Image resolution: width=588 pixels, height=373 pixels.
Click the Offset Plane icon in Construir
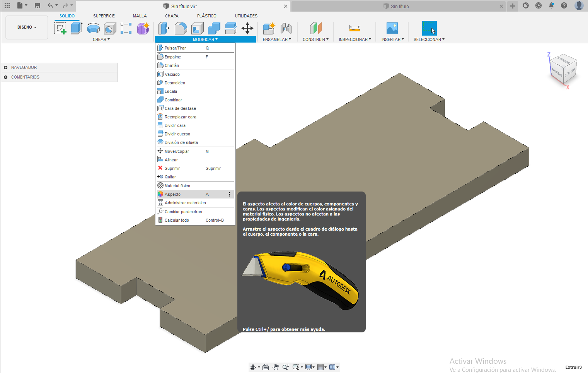pos(315,28)
